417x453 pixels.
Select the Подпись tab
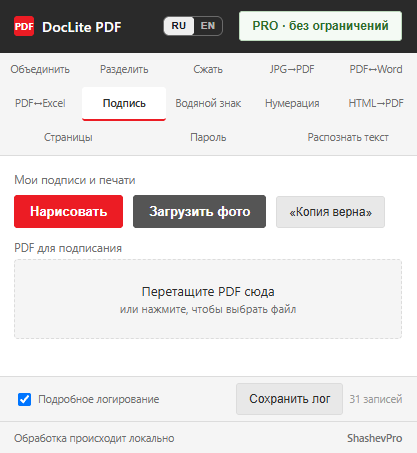point(124,103)
